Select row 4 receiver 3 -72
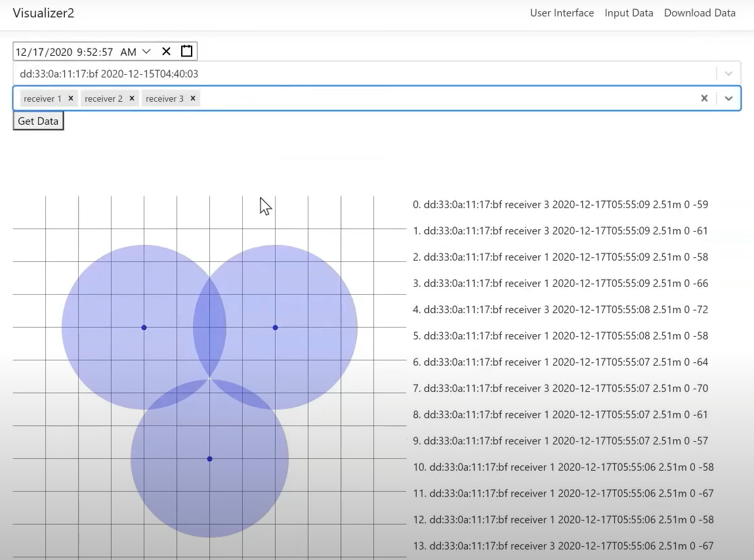 tap(560, 309)
